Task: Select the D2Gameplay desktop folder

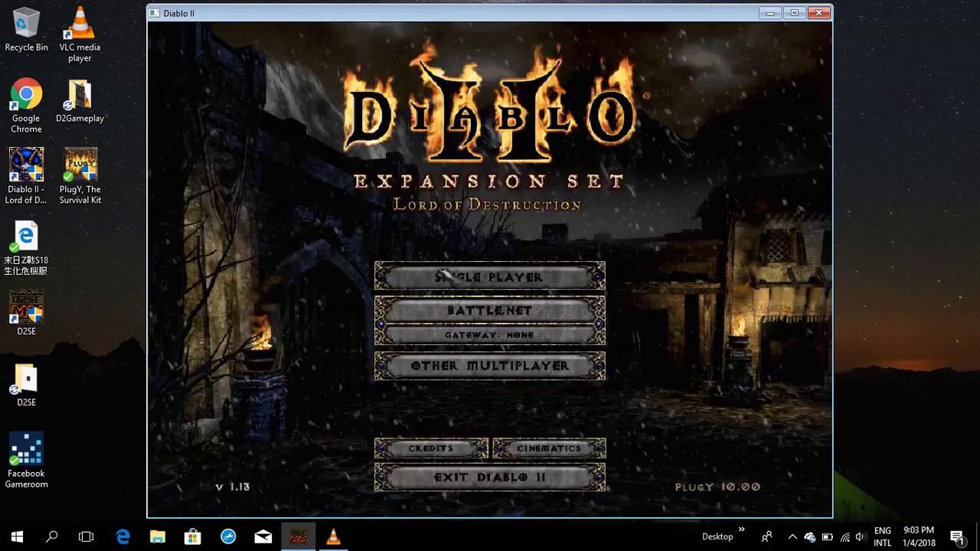Action: [80, 102]
